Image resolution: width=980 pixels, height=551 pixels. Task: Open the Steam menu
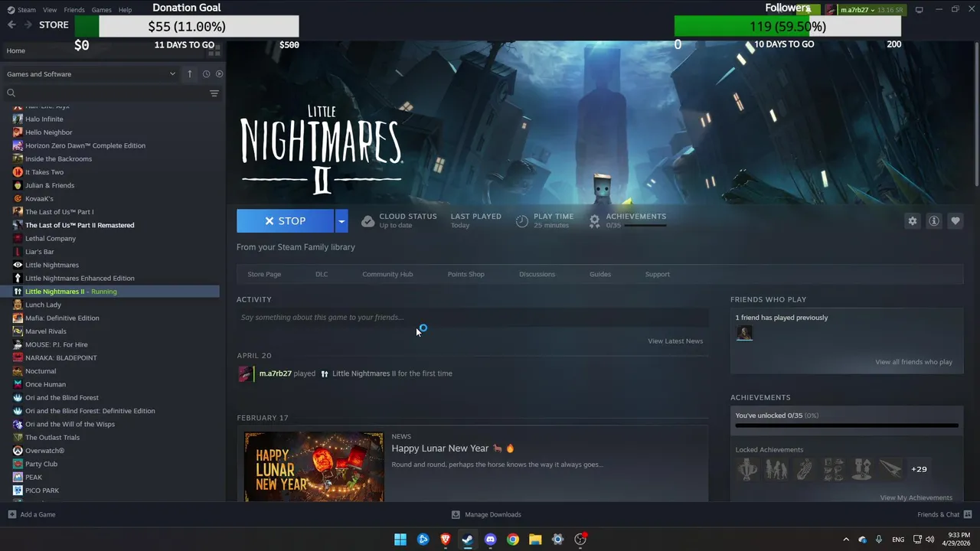click(22, 10)
